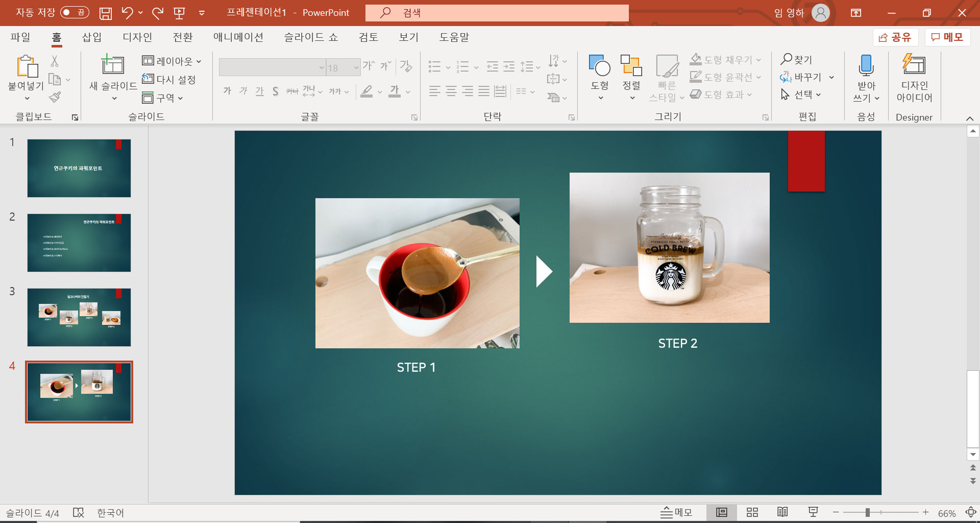Viewport: 980px width, 523px height.
Task: Toggle text shadow (S)
Action: click(x=276, y=91)
